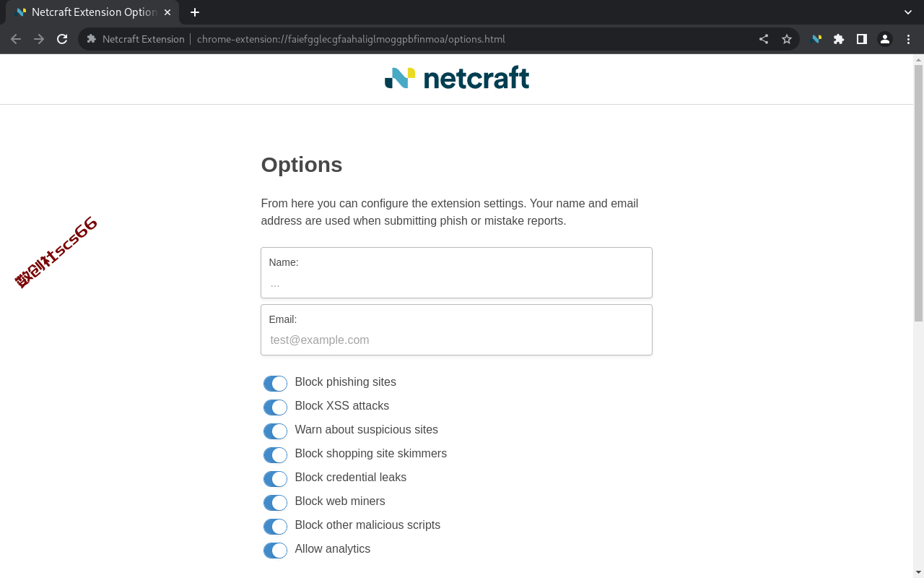Click the 'Block XSS attacks' label
This screenshot has height=578, width=924.
tap(341, 405)
